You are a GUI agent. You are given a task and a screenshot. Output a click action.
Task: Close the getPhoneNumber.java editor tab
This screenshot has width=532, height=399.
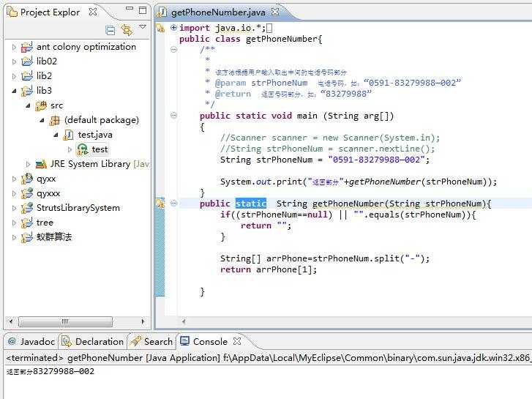coord(275,12)
